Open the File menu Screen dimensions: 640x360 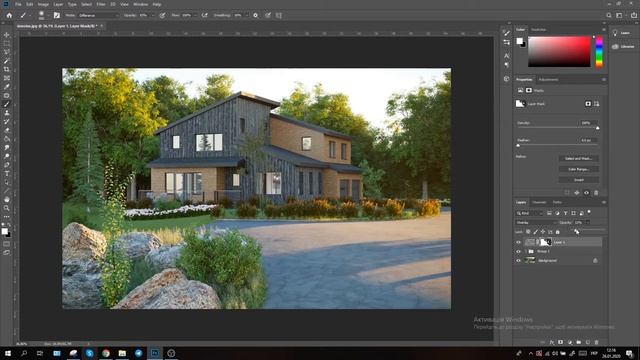click(18, 4)
